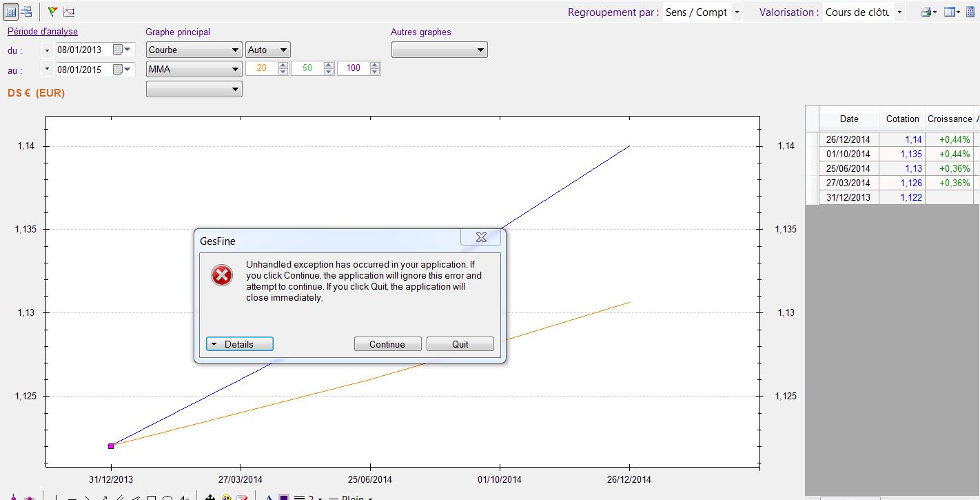Click the colored flag filter icon
The height and width of the screenshot is (500, 980).
tap(52, 11)
